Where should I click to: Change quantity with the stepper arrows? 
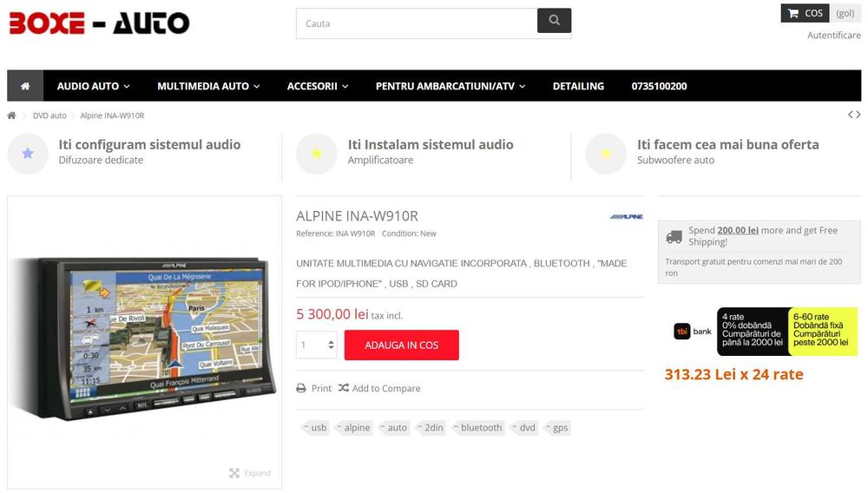331,345
